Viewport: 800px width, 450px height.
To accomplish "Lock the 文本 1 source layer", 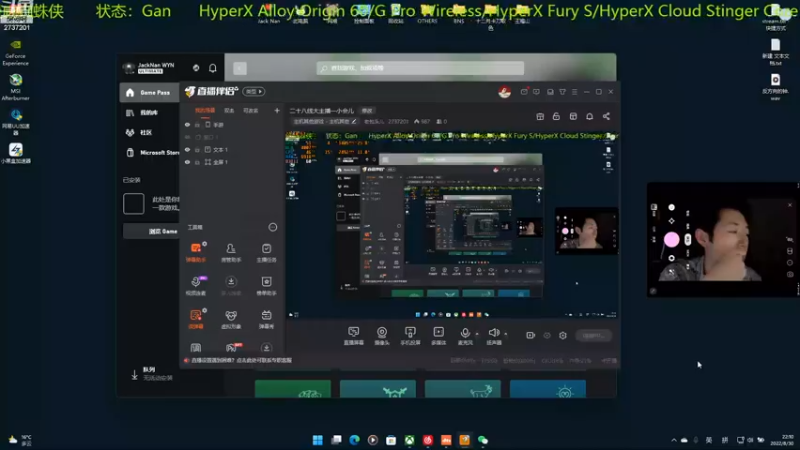I will click(x=197, y=149).
